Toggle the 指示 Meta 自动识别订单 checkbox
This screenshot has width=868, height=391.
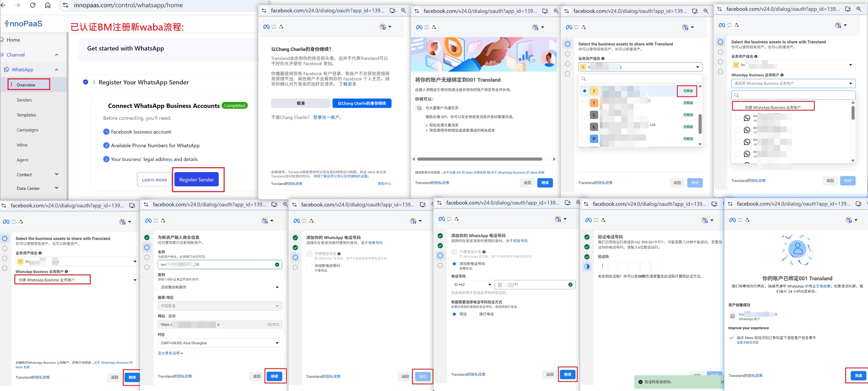tap(731, 338)
